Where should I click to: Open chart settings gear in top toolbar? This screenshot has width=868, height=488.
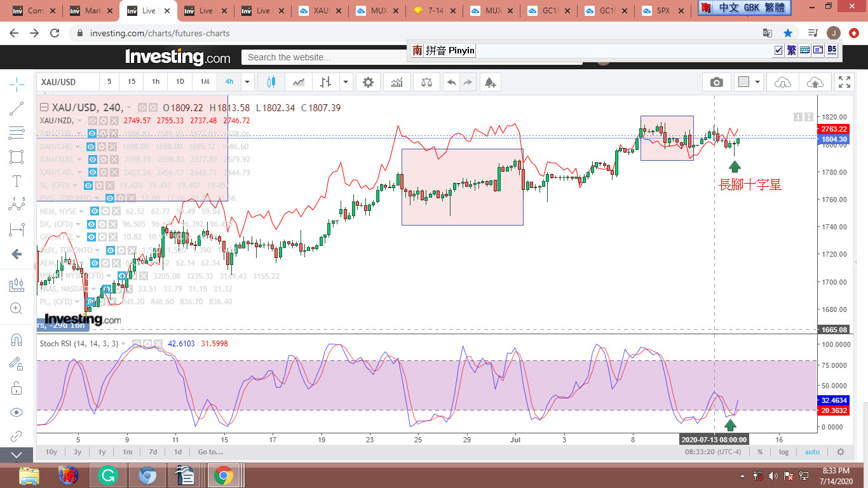(368, 82)
